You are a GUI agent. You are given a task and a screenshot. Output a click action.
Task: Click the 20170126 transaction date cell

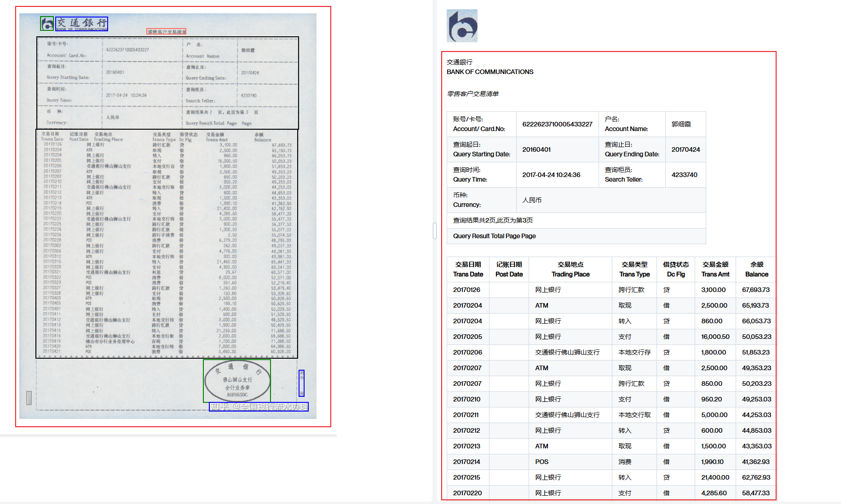(x=467, y=290)
